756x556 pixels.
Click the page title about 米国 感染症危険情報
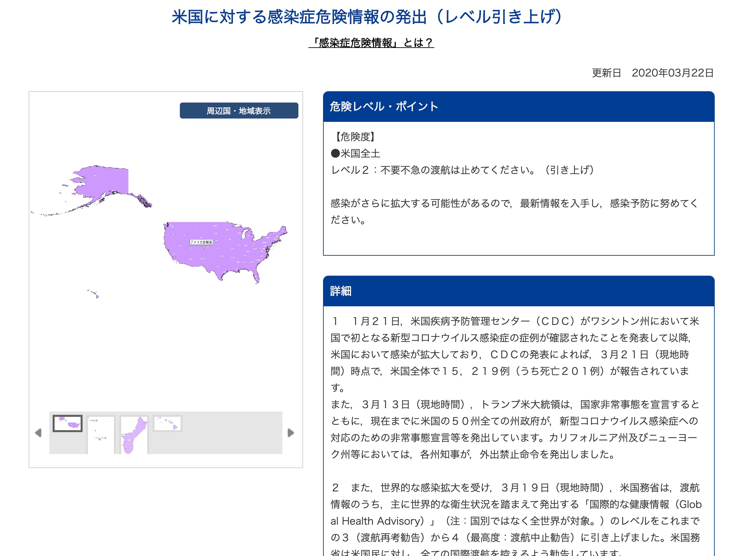click(367, 17)
